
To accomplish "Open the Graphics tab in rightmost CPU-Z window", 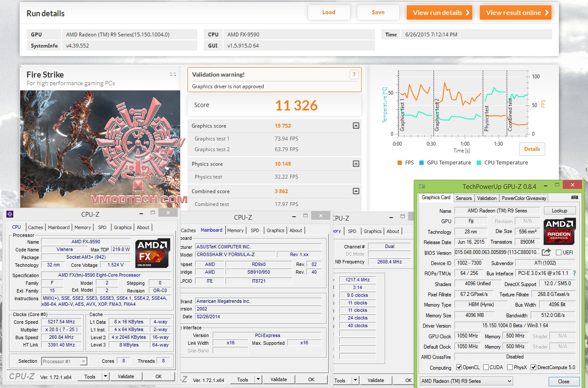I will (373, 231).
